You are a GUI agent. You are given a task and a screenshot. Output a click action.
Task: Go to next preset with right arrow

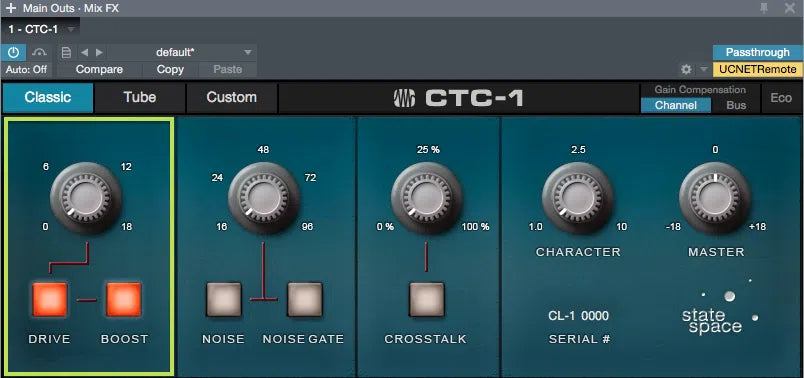tap(99, 52)
